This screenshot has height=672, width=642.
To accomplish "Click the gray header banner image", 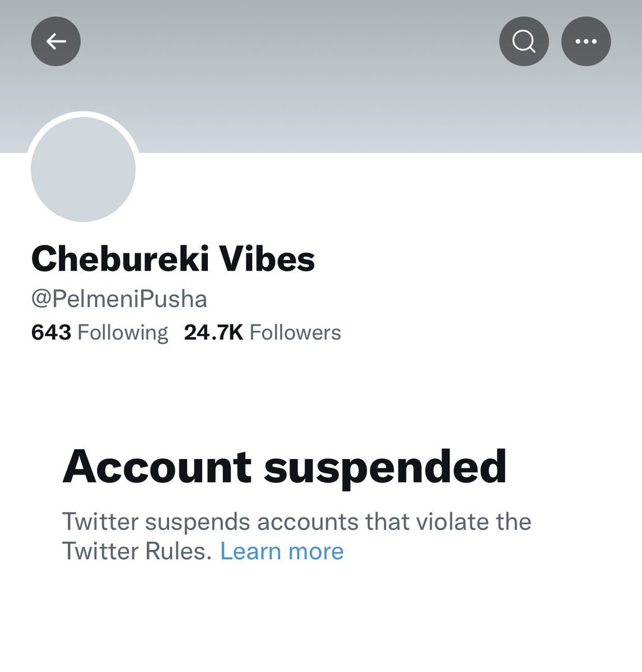I will (336, 101).
